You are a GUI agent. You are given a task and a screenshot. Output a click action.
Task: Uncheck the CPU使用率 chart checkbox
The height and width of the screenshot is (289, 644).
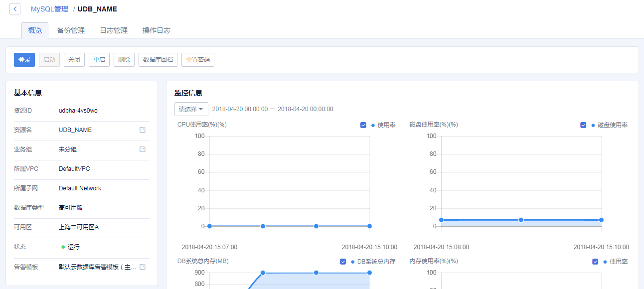363,125
